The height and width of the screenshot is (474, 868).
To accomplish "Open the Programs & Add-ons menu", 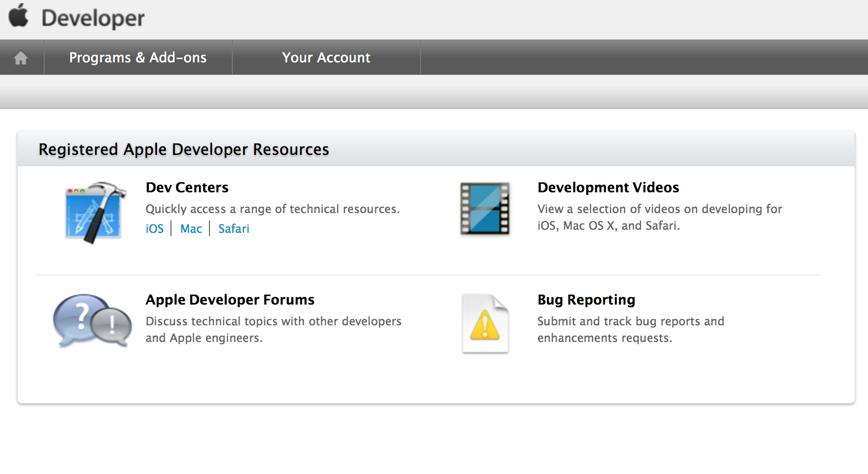I will click(138, 57).
